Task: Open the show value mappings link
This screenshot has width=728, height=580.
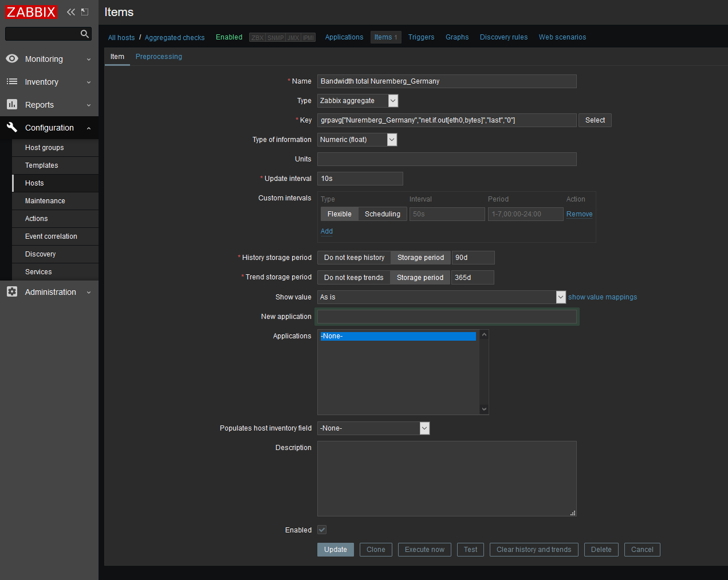Action: pos(602,297)
